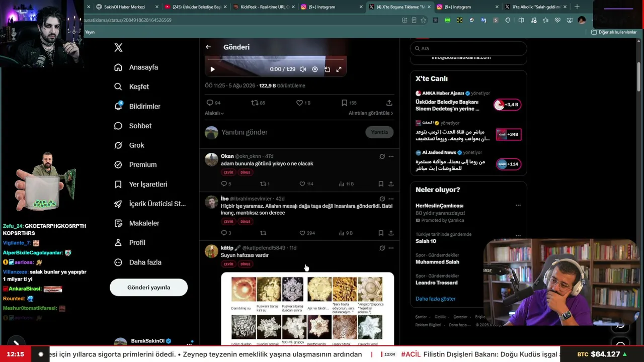Click the Gönderi yayınla button
The height and width of the screenshot is (362, 644).
[x=149, y=288]
